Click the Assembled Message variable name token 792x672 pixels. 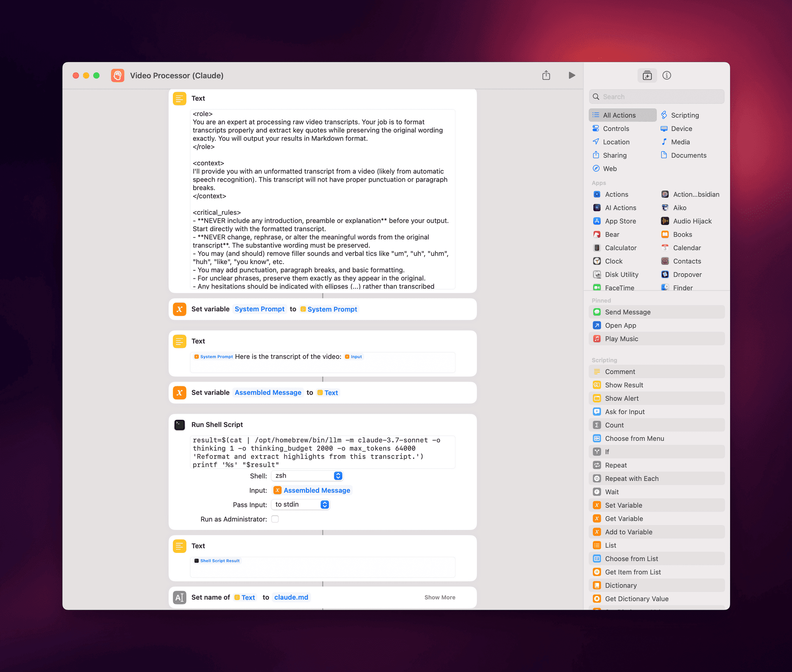coord(268,393)
